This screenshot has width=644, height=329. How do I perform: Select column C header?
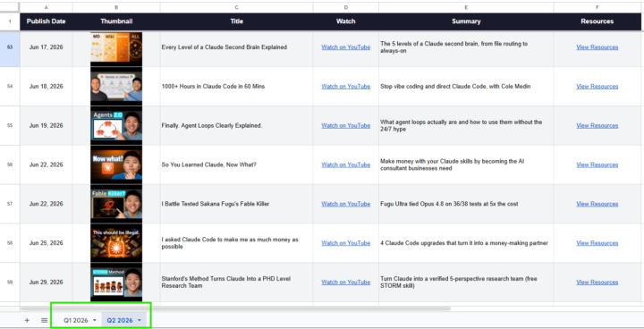coord(236,7)
